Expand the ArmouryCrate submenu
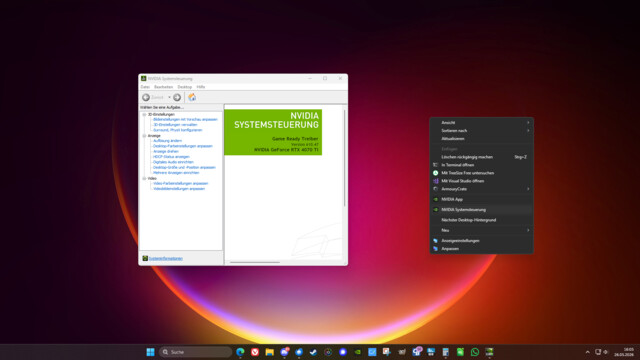 coord(482,189)
